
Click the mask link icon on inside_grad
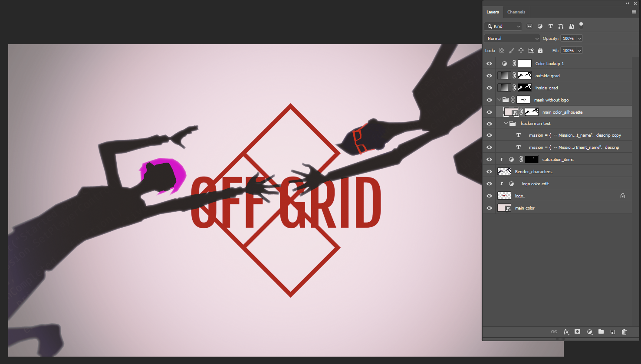(x=514, y=88)
